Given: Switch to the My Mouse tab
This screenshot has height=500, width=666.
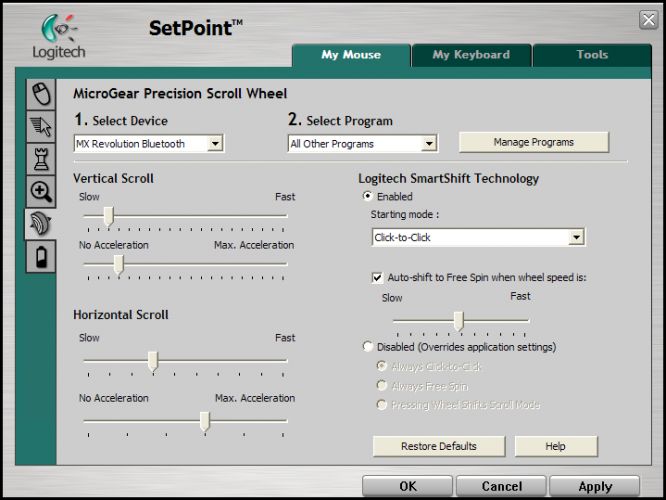Looking at the screenshot, I should (351, 55).
